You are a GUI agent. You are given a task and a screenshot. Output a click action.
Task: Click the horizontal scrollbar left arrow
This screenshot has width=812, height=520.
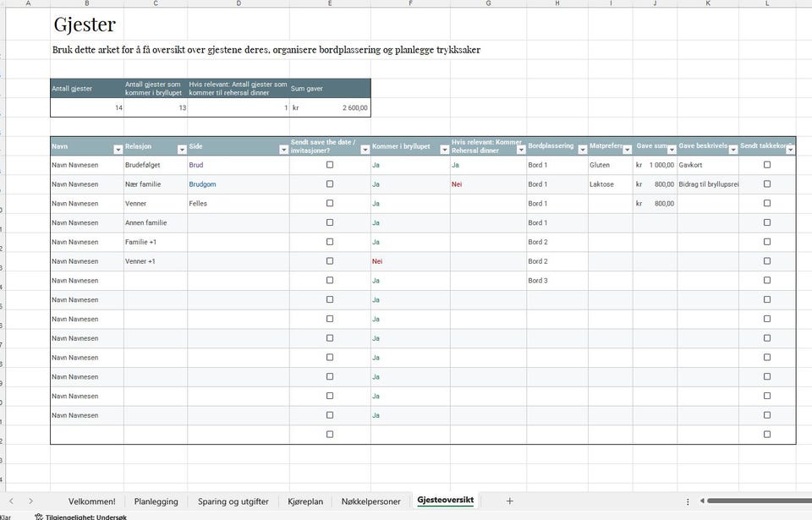[702, 501]
